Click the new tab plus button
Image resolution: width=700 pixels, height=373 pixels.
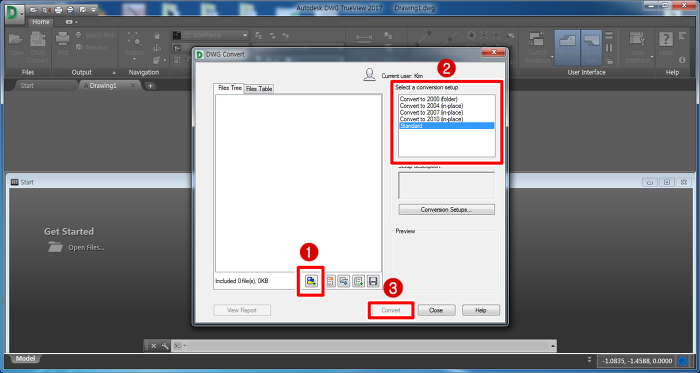click(151, 86)
